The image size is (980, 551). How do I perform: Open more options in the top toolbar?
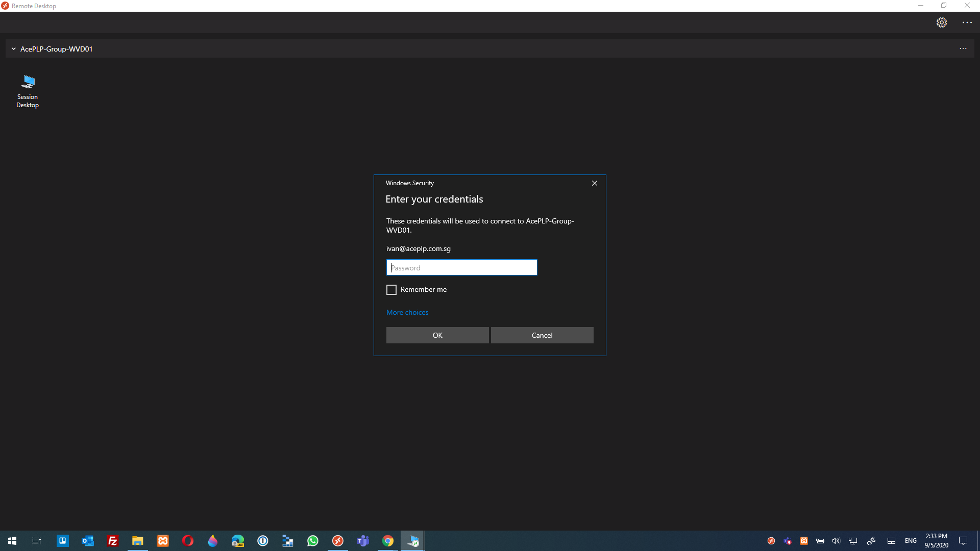coord(967,22)
